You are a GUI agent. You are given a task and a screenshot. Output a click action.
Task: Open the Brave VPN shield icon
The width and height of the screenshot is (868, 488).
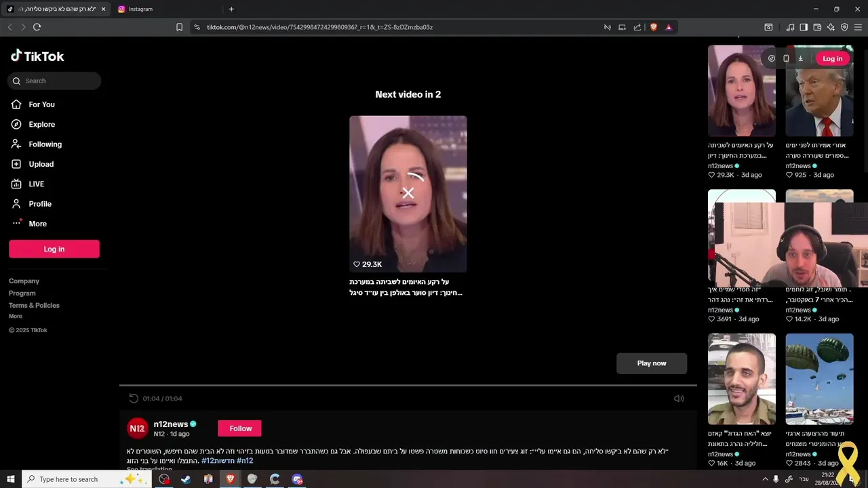click(844, 27)
